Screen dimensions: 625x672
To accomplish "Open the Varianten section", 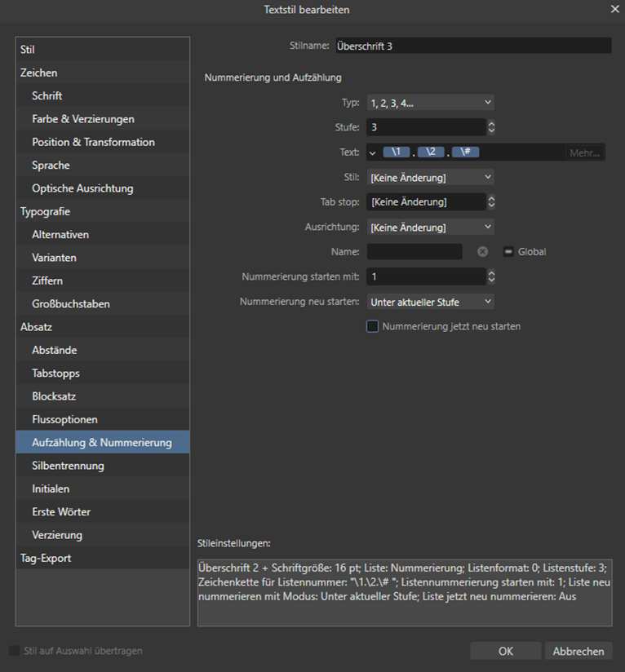I will tap(103, 258).
